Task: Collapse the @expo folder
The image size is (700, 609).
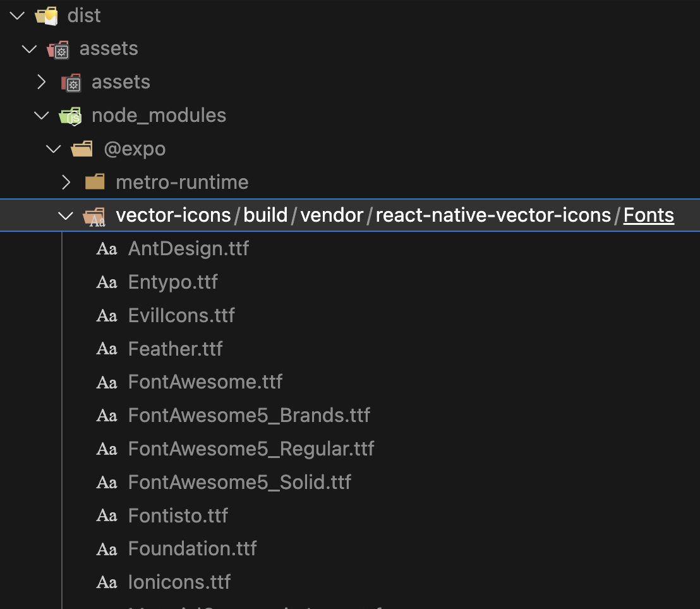Action: [x=53, y=148]
